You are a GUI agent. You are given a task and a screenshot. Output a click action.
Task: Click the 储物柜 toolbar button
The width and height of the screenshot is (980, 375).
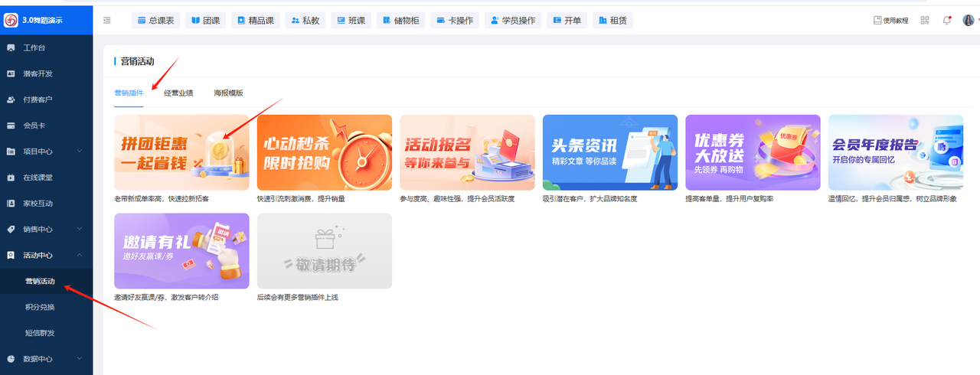pos(400,21)
